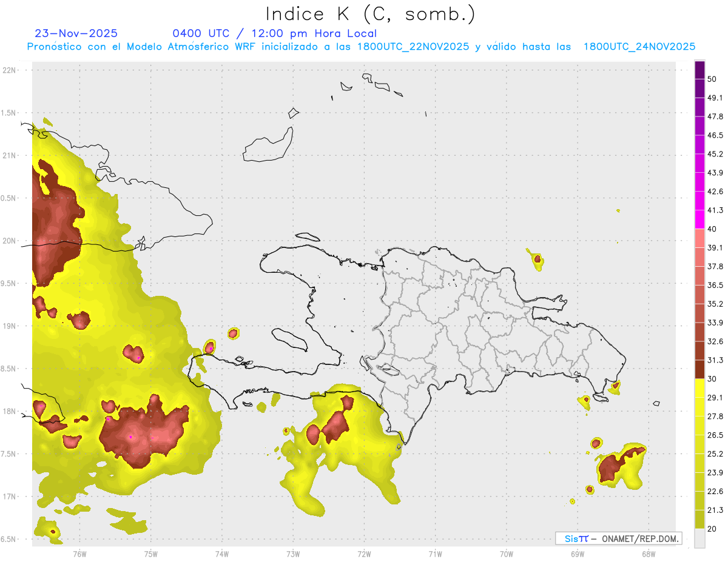The height and width of the screenshot is (562, 728).
Task: Select the bright yellow swatch between 29.1 and 30
Action: pos(699,388)
